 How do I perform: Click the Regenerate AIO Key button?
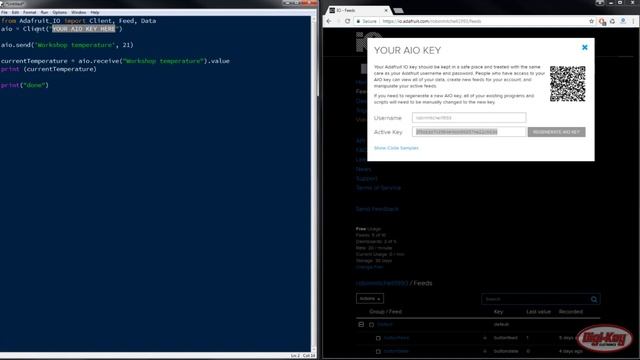(556, 132)
